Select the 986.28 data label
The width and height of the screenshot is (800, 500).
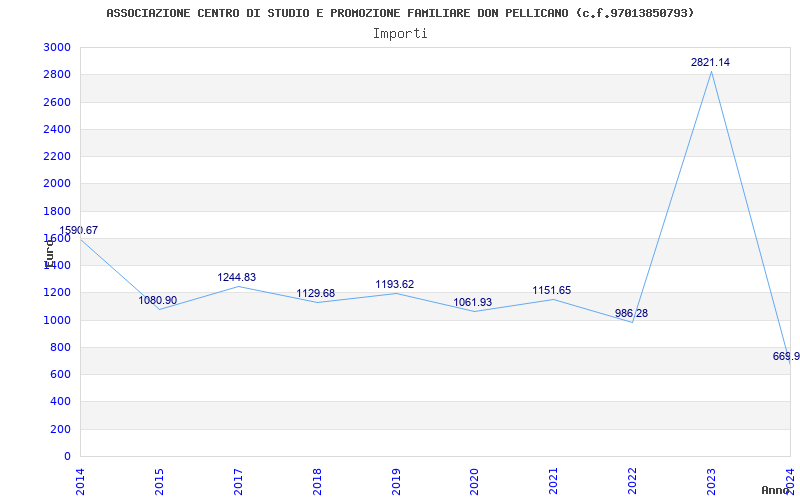point(631,313)
